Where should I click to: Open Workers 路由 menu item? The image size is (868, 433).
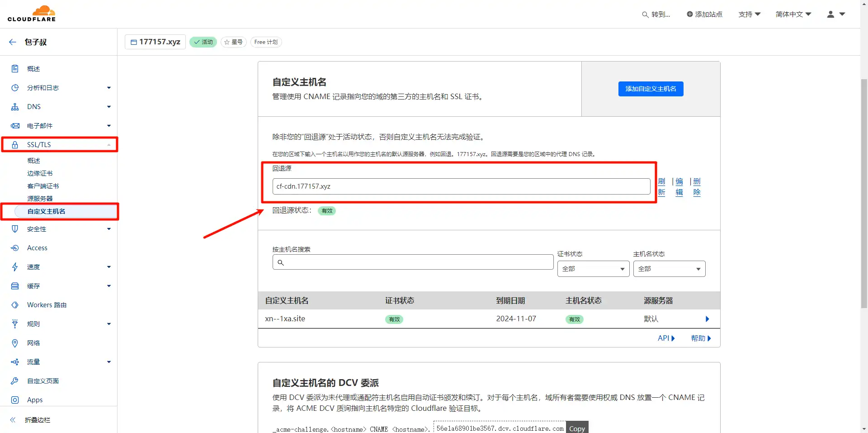pos(47,305)
